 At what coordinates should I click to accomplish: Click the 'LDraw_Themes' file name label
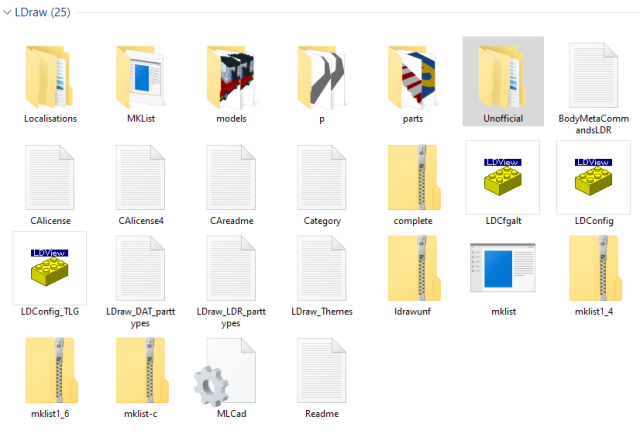click(x=322, y=312)
